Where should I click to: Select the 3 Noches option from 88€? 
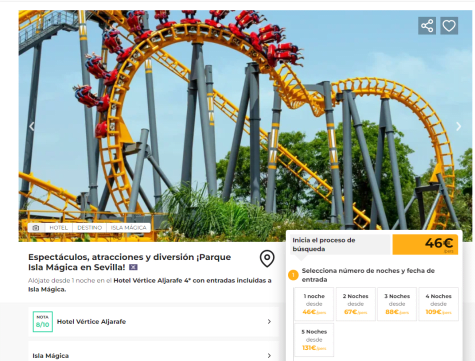point(397,304)
